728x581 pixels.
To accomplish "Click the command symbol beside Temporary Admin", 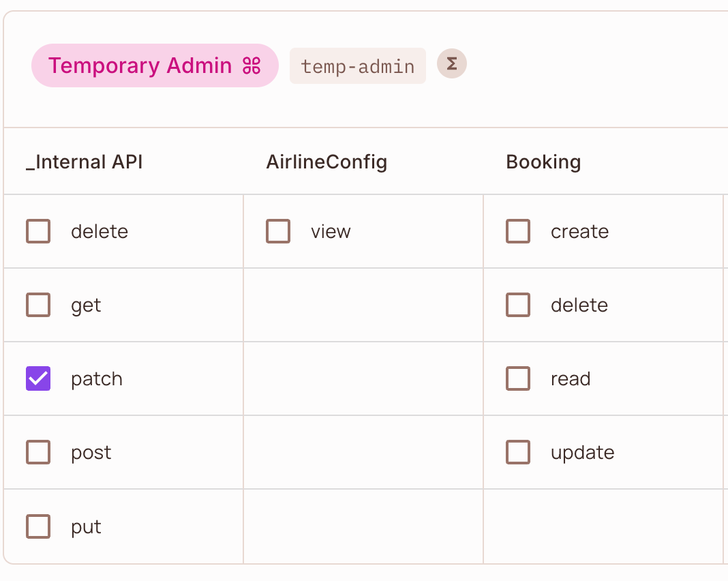I will tap(252, 65).
